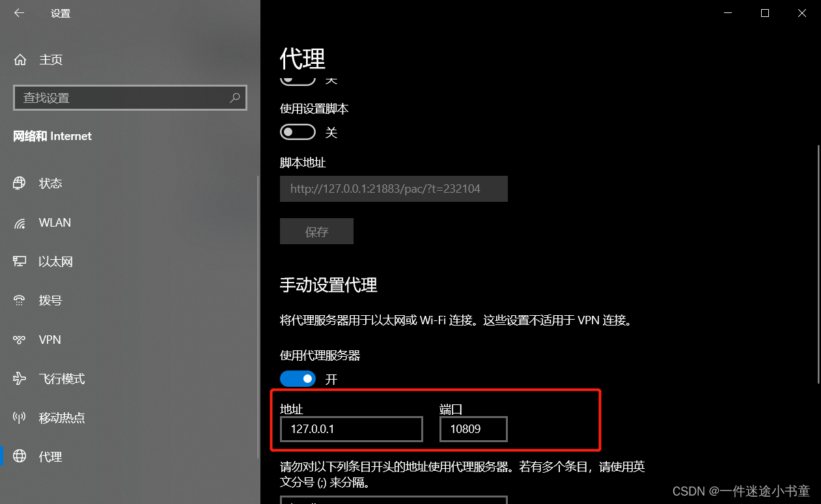Click the 脚本地址 field with the pac URL
The image size is (821, 504).
pos(394,189)
